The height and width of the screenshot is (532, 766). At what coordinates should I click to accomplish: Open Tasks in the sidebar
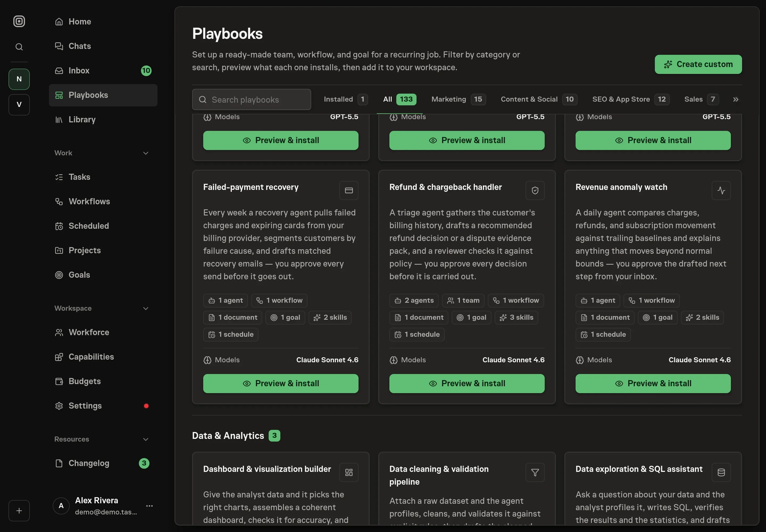(x=103, y=177)
